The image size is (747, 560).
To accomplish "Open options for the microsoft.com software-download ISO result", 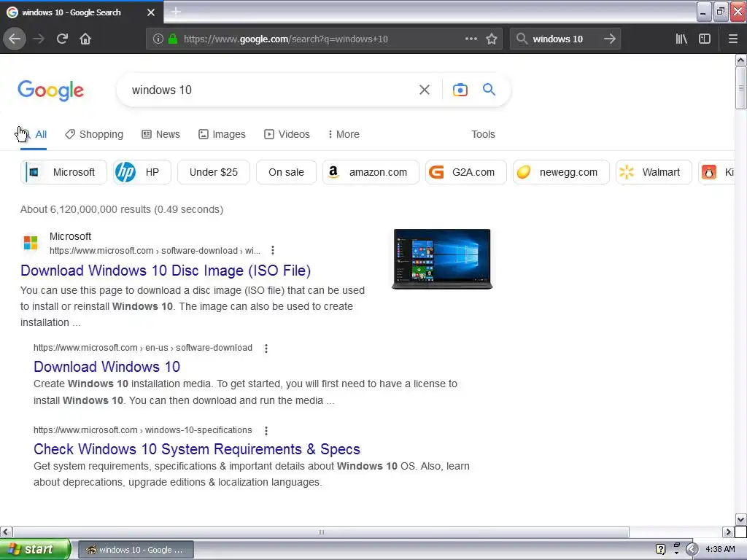I will pyautogui.click(x=273, y=251).
